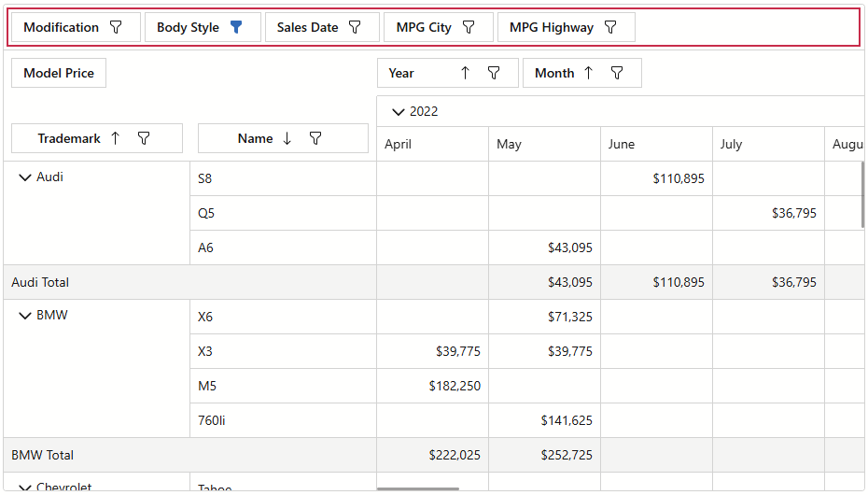
Task: Toggle the Year ascending sort arrow
Action: (465, 73)
